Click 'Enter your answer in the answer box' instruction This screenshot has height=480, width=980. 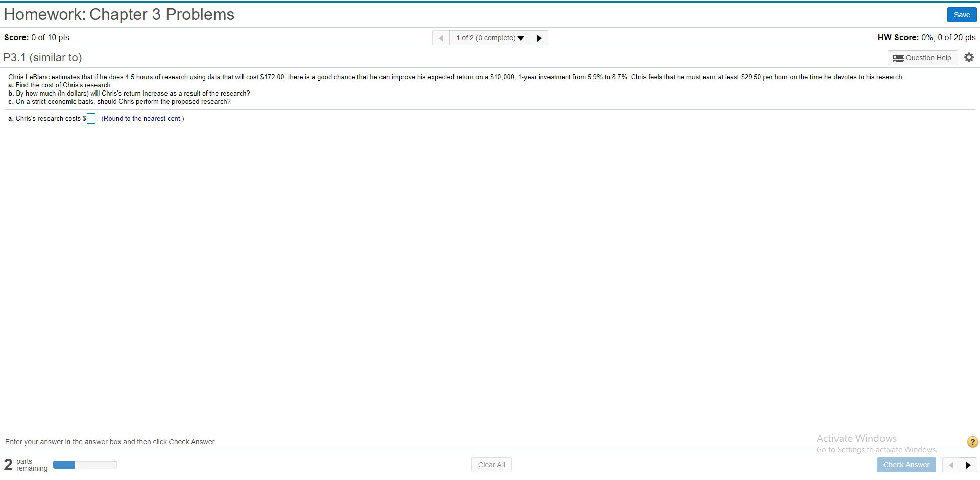110,442
